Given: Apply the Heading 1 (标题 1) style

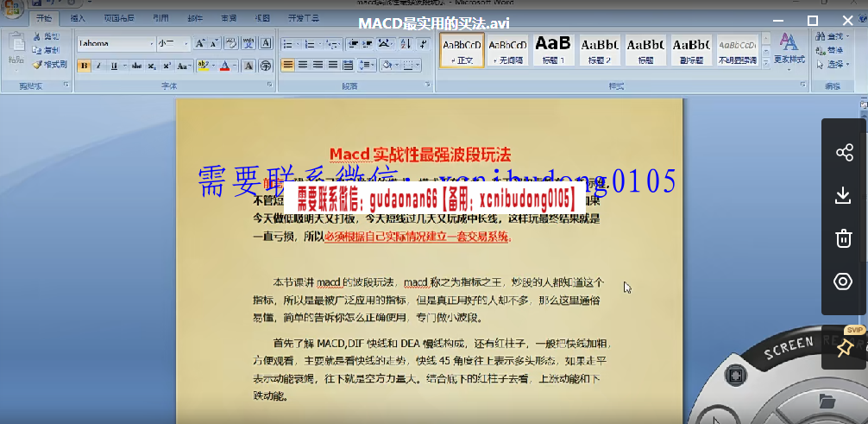Looking at the screenshot, I should tap(553, 50).
